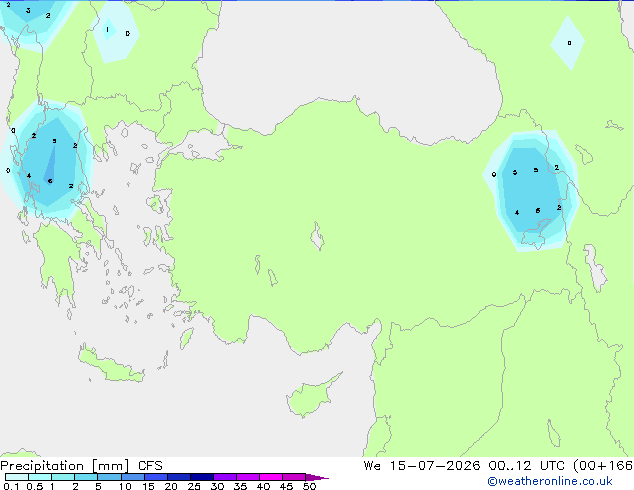This screenshot has height=490, width=634.
Task: Click the 25–30 mm dark blue swatch
Action: click(x=201, y=477)
